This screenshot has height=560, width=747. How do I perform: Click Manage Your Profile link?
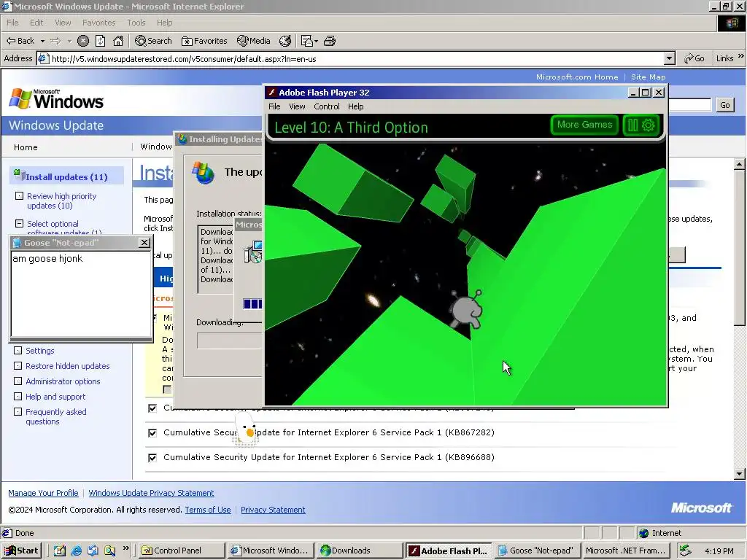[43, 493]
